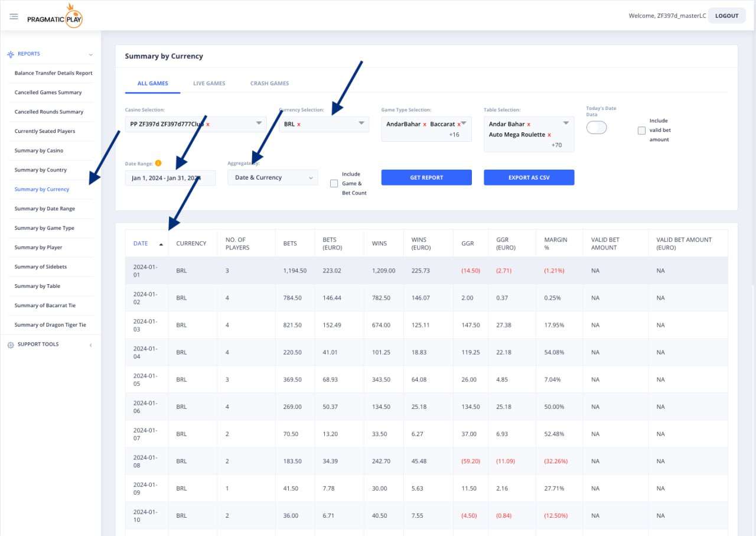This screenshot has width=756, height=536.
Task: Open Balance Transfer Details Report
Action: coord(54,73)
